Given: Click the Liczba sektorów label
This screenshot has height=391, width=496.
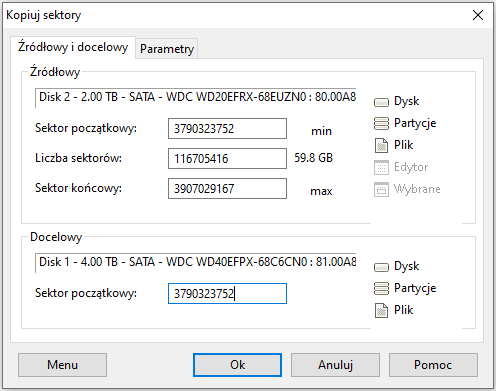Looking at the screenshot, I should click(x=78, y=158).
